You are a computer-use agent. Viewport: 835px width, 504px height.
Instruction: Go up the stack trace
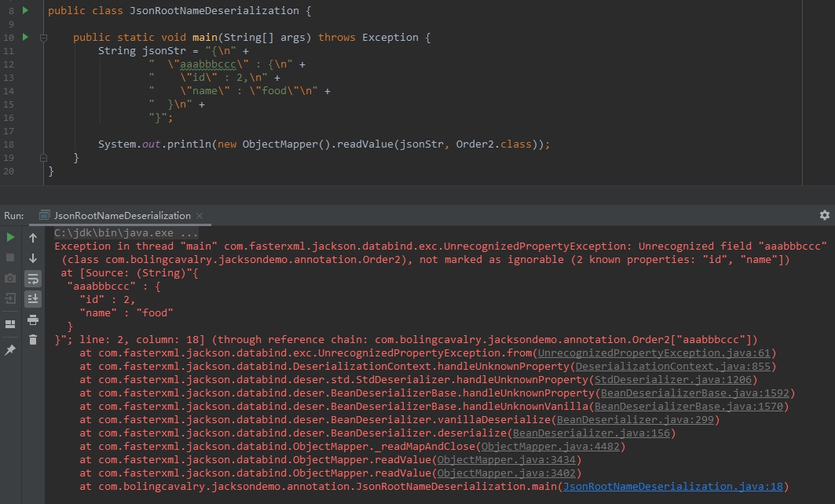33,238
